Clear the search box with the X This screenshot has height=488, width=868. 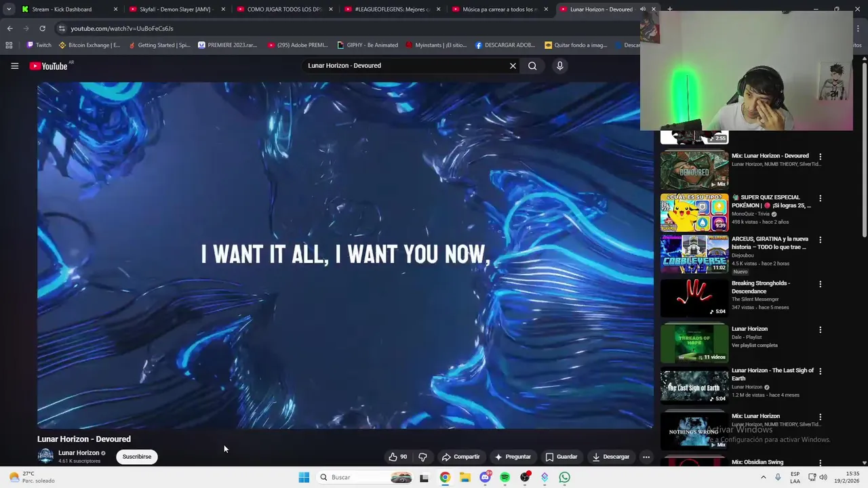(513, 66)
